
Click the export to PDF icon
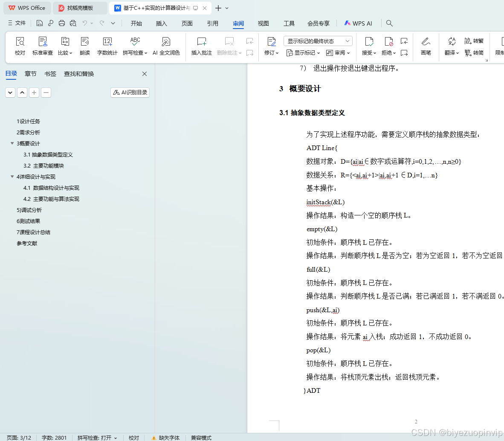click(x=50, y=23)
